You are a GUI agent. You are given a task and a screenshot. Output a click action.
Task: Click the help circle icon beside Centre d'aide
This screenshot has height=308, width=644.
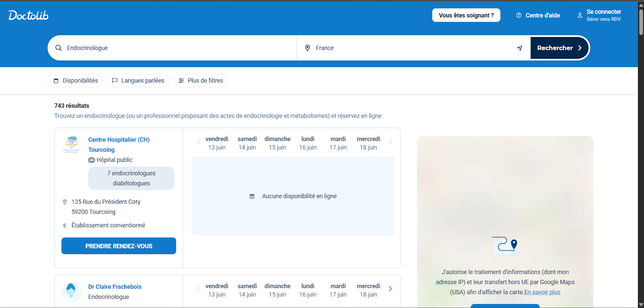[519, 15]
